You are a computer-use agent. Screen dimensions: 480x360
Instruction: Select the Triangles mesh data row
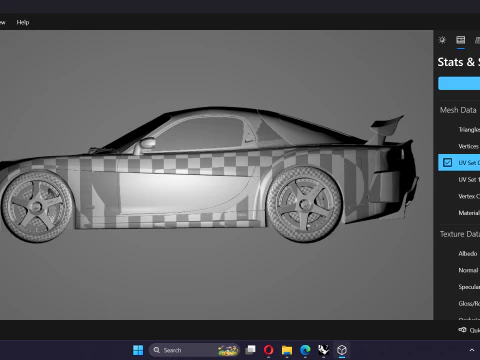click(x=459, y=130)
